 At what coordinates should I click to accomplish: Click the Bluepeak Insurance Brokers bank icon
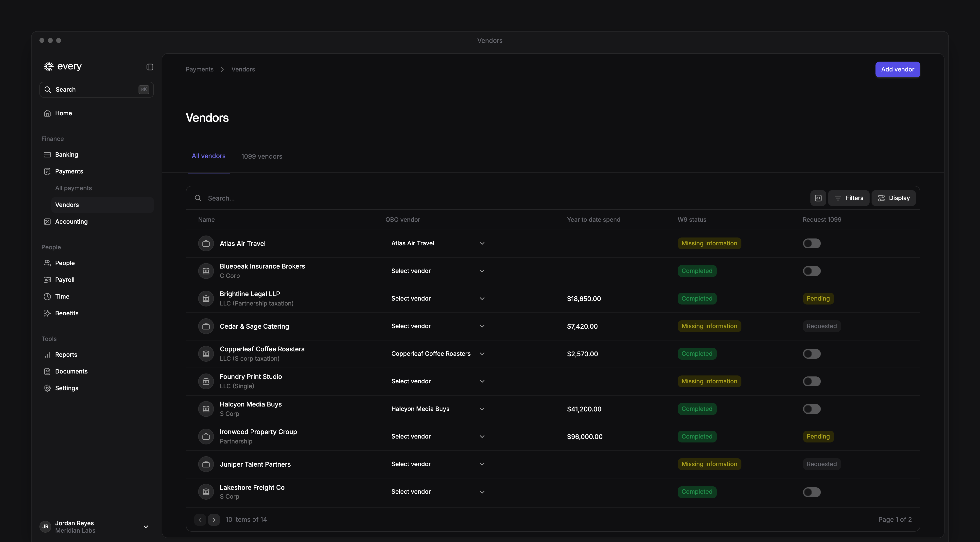(x=206, y=271)
